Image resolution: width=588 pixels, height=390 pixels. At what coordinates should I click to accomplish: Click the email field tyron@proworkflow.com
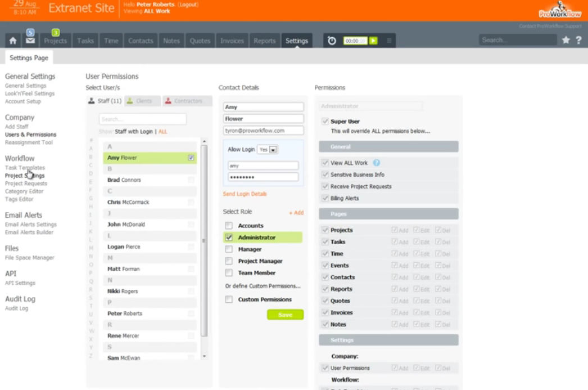point(263,131)
